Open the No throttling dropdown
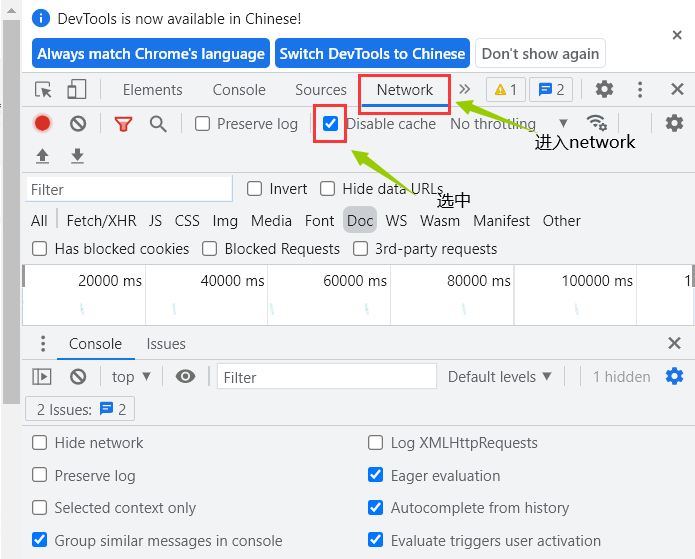The width and height of the screenshot is (695, 559). coord(509,124)
